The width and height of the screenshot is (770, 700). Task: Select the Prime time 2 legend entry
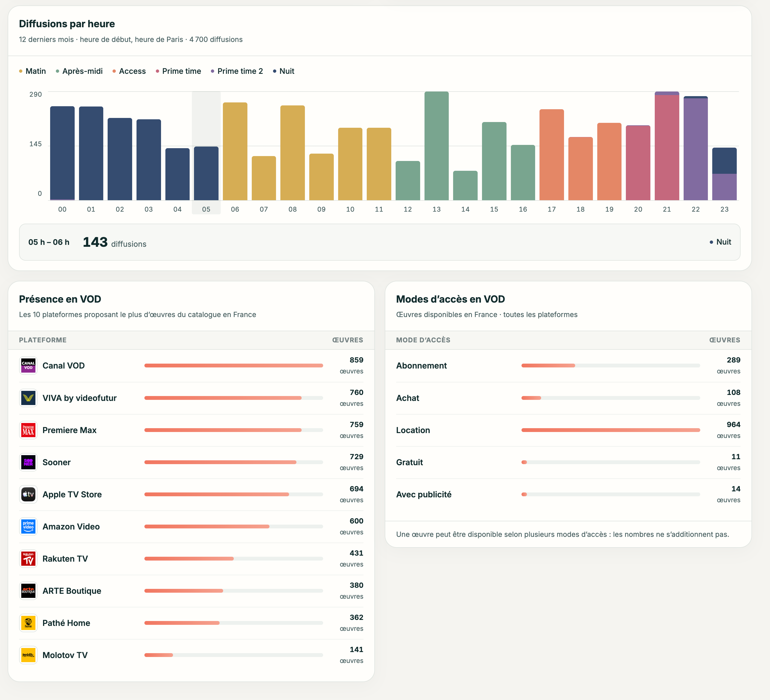point(237,71)
